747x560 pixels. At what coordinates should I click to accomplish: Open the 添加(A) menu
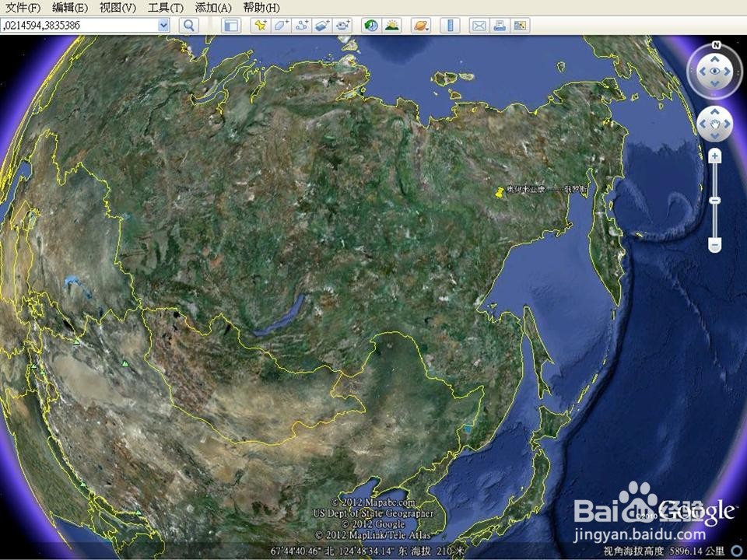tap(213, 8)
